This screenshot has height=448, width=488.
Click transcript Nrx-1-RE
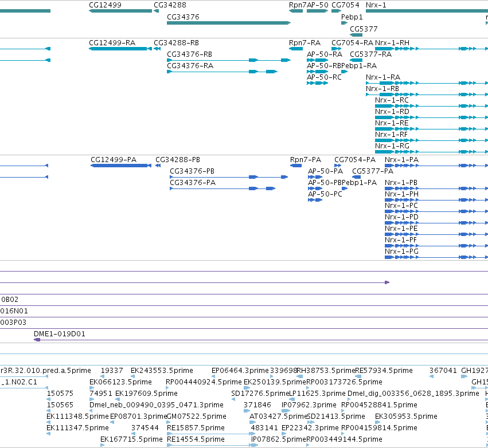click(392, 123)
